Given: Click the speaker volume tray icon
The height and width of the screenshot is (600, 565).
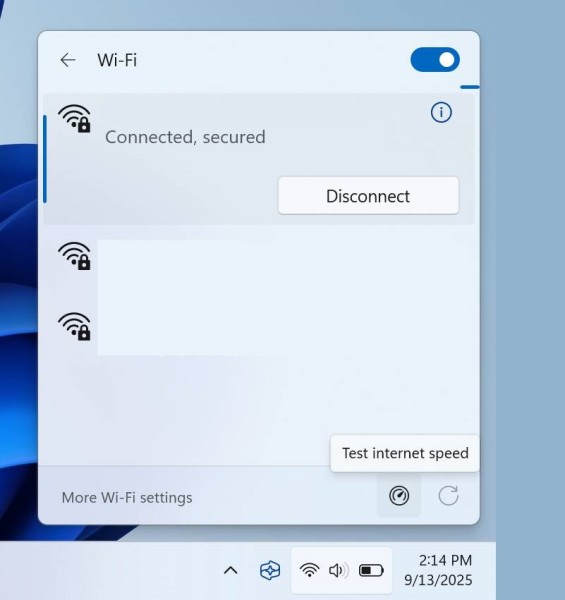Looking at the screenshot, I should click(339, 571).
